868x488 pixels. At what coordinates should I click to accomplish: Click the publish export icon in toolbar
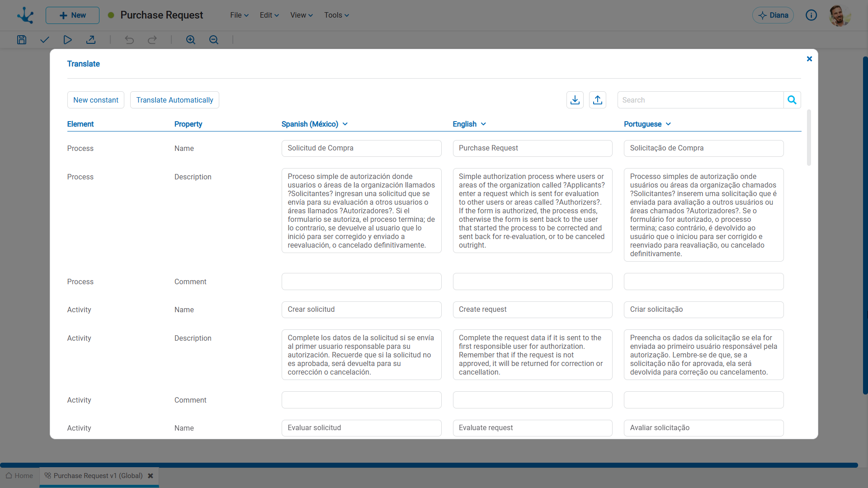pos(91,40)
